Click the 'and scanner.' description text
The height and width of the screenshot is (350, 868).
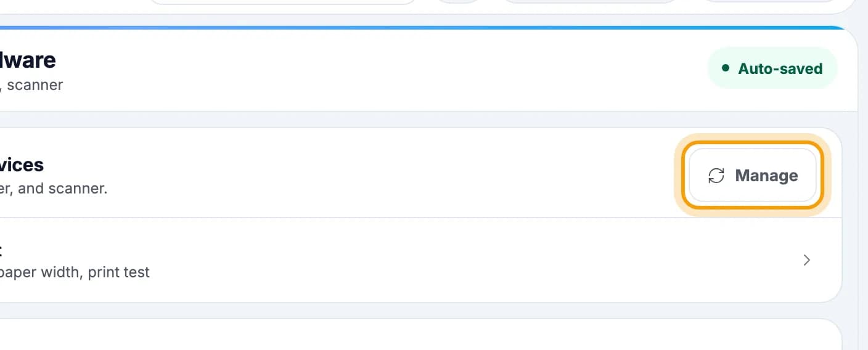(62, 189)
